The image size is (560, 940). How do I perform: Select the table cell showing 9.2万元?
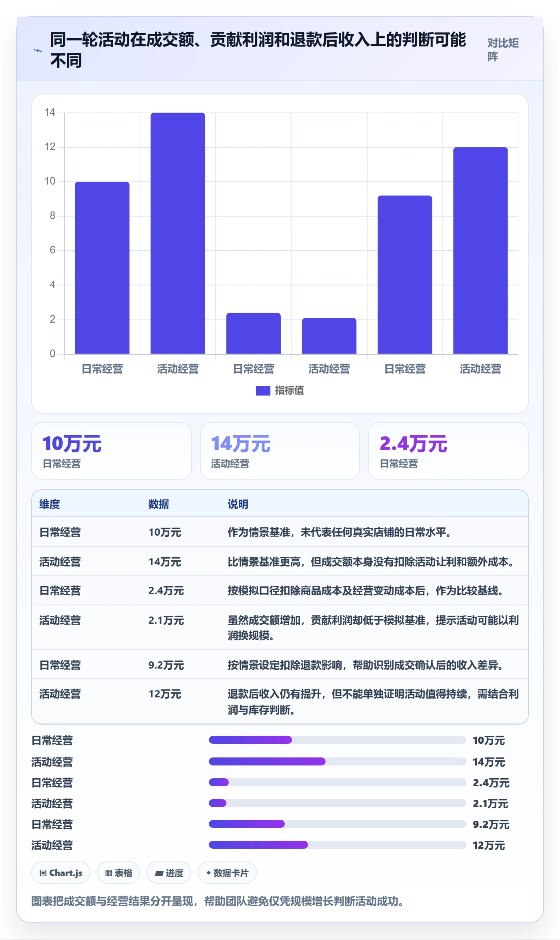click(166, 665)
